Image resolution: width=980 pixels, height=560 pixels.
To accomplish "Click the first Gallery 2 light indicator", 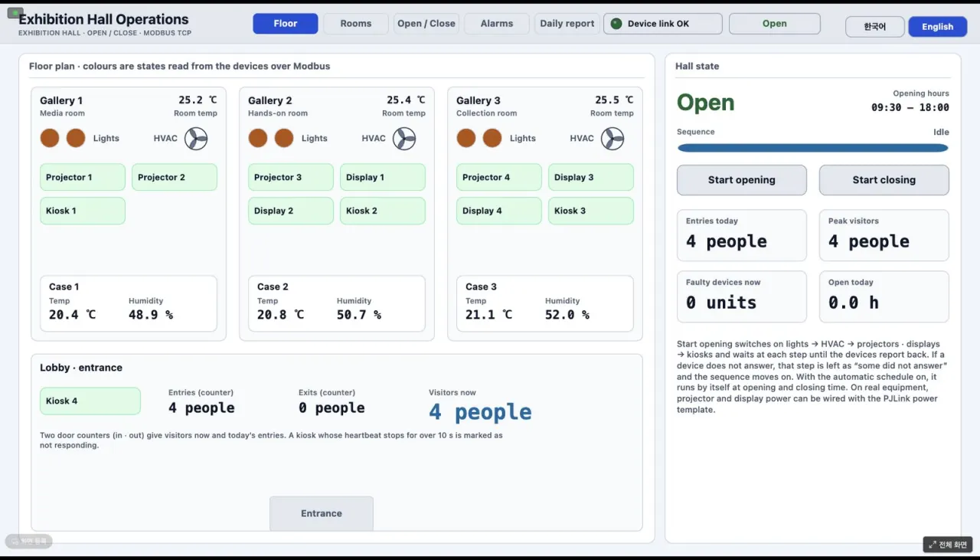I will coord(258,138).
